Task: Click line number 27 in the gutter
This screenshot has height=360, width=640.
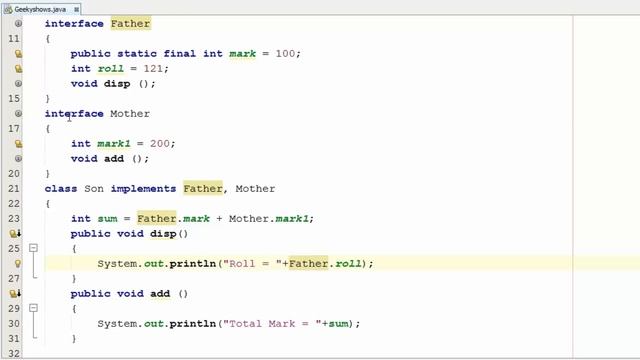Action: [13, 279]
